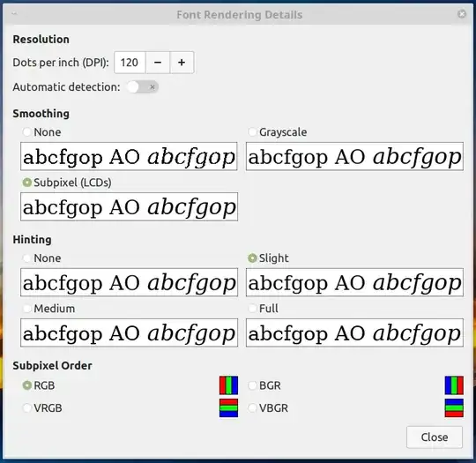Screen dimensions: 476x463
Task: Choose Subpixel (LCDs) smoothing
Action: coord(27,183)
